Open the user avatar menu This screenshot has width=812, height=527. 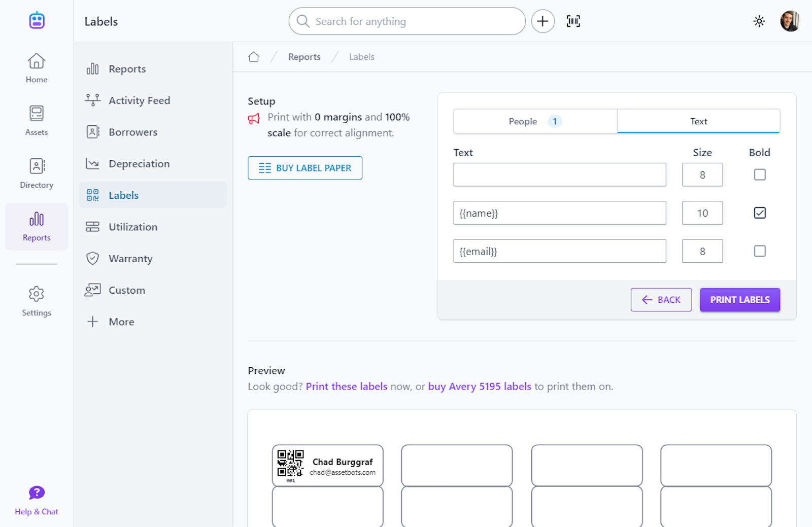pyautogui.click(x=790, y=21)
